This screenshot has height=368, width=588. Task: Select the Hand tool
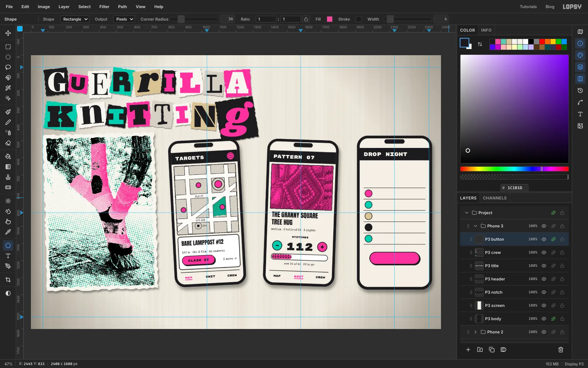[x=8, y=222]
